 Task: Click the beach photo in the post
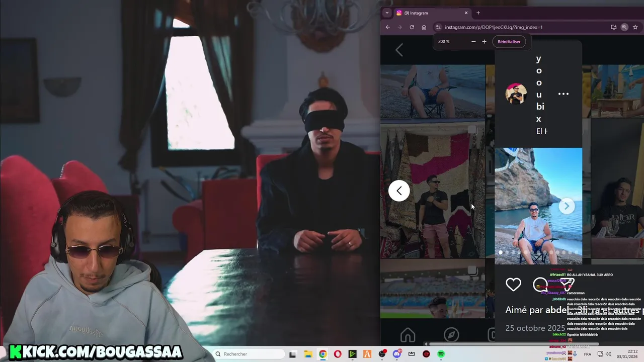pyautogui.click(x=538, y=206)
